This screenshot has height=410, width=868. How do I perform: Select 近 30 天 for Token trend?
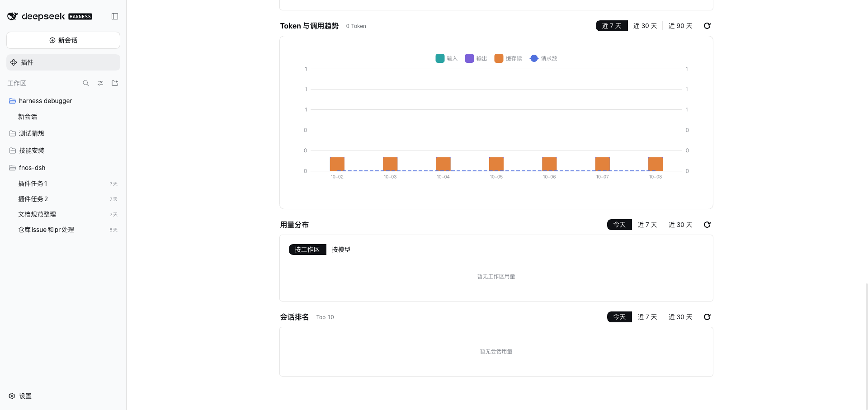pos(645,26)
